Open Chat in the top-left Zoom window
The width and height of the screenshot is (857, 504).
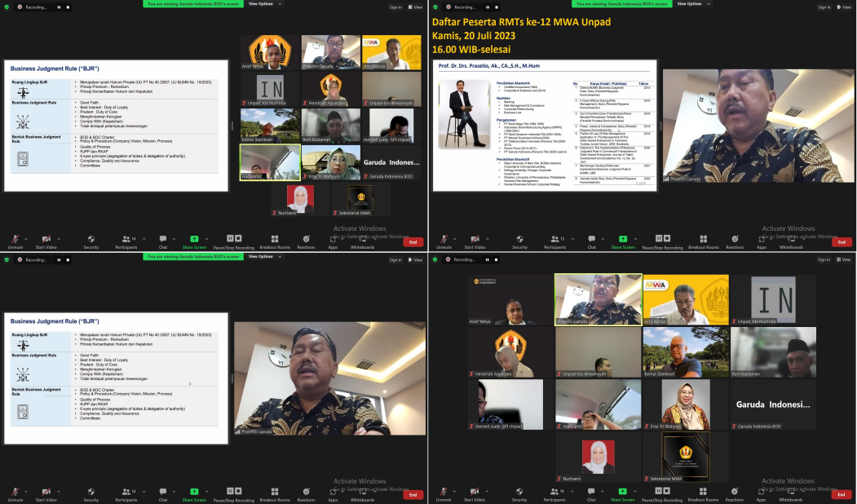click(163, 241)
